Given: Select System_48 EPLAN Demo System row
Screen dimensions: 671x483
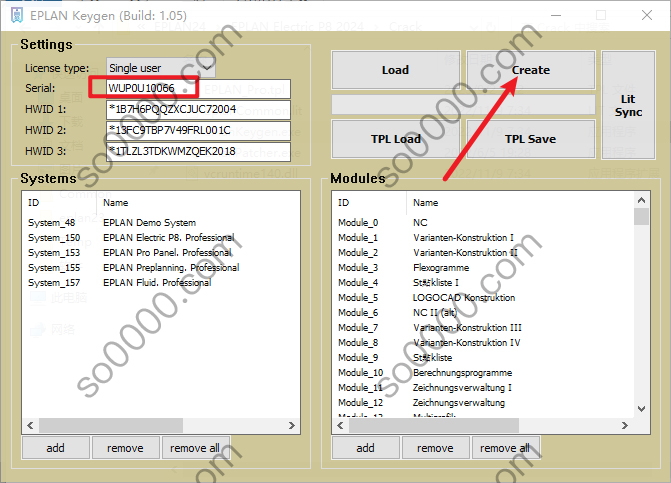Looking at the screenshot, I should coord(161,222).
